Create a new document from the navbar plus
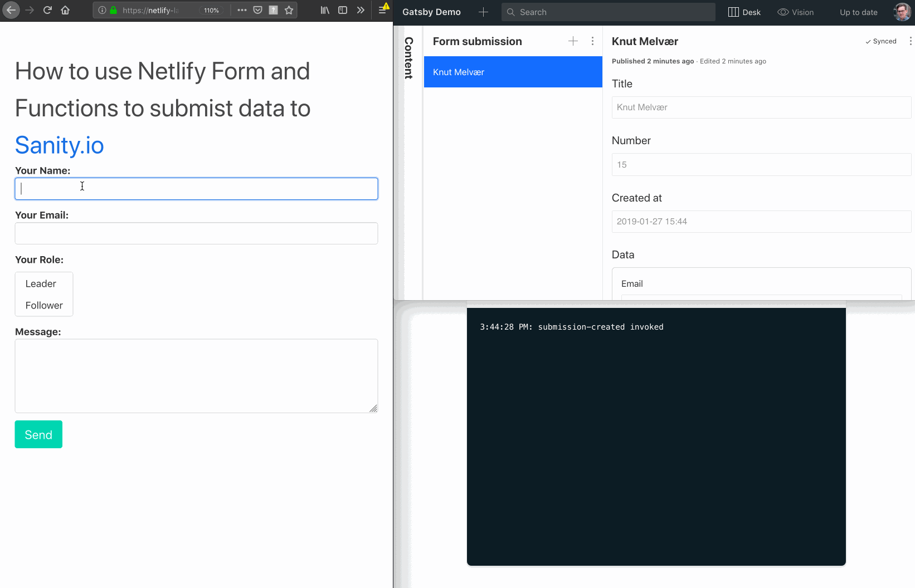The width and height of the screenshot is (915, 588). [x=483, y=12]
